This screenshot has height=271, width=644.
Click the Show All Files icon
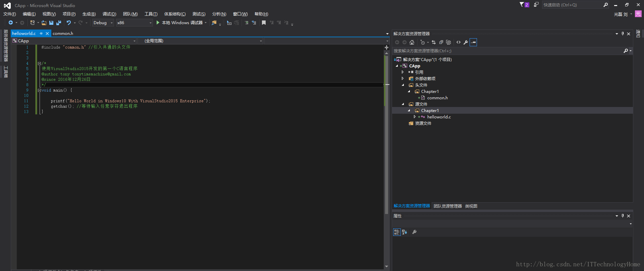click(x=448, y=42)
